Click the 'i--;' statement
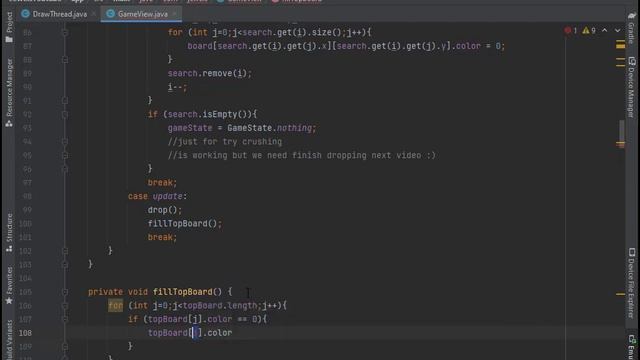The height and width of the screenshot is (360, 640). tap(178, 87)
